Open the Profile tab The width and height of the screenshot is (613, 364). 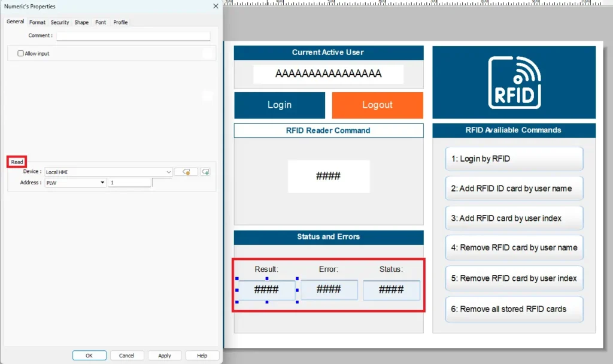coord(120,22)
